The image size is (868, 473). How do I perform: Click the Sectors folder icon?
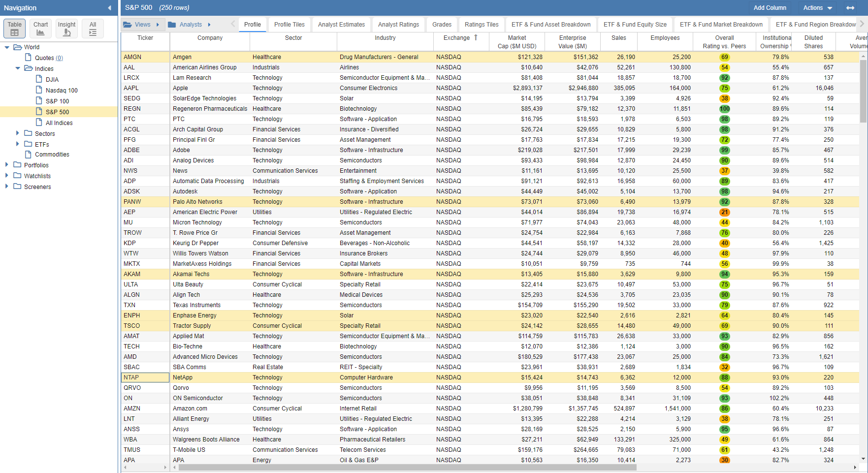pos(28,133)
